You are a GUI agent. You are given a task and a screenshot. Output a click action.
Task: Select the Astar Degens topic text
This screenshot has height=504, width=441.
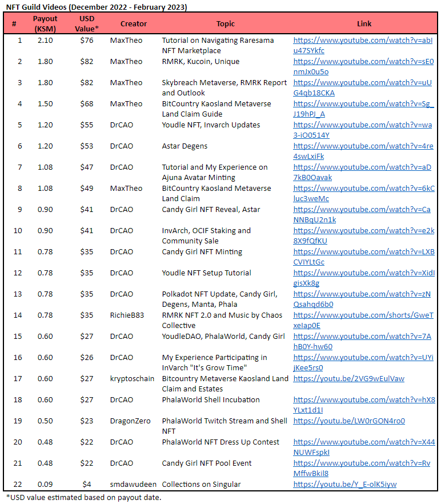tap(185, 146)
